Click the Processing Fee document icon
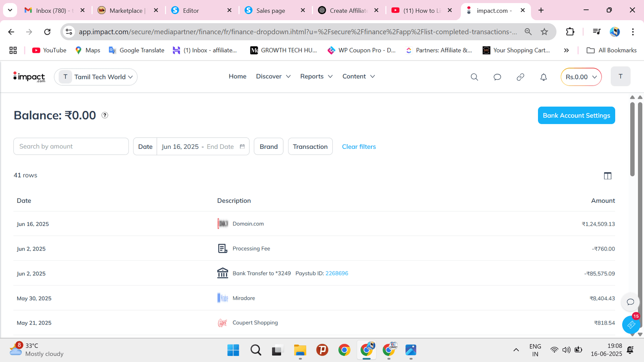This screenshot has width=644, height=362. [x=222, y=248]
